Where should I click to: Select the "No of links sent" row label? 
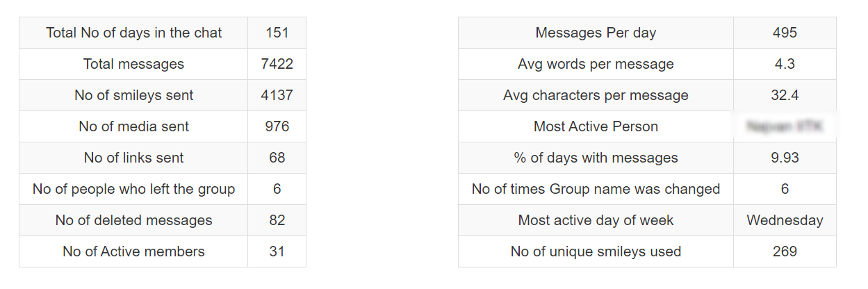[x=133, y=158]
